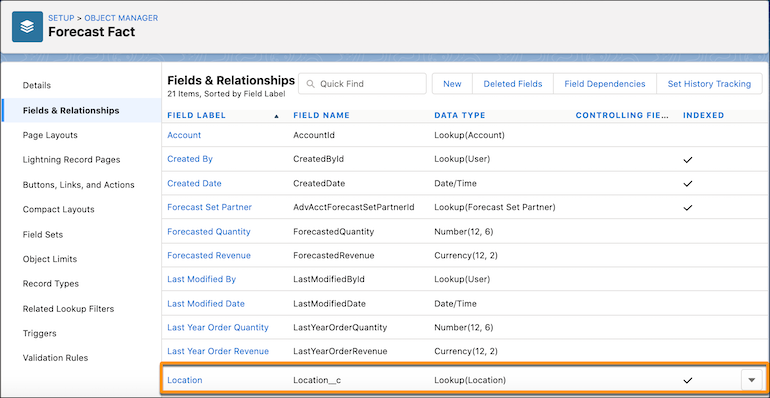Sort by the Field Name column
The image size is (770, 398).
click(321, 115)
